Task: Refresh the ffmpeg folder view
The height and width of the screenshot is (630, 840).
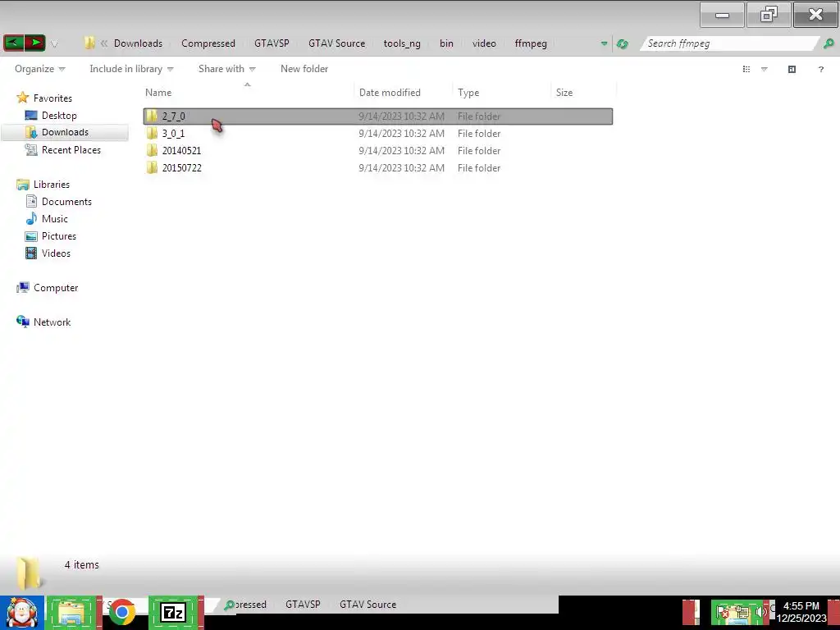Action: pyautogui.click(x=622, y=44)
